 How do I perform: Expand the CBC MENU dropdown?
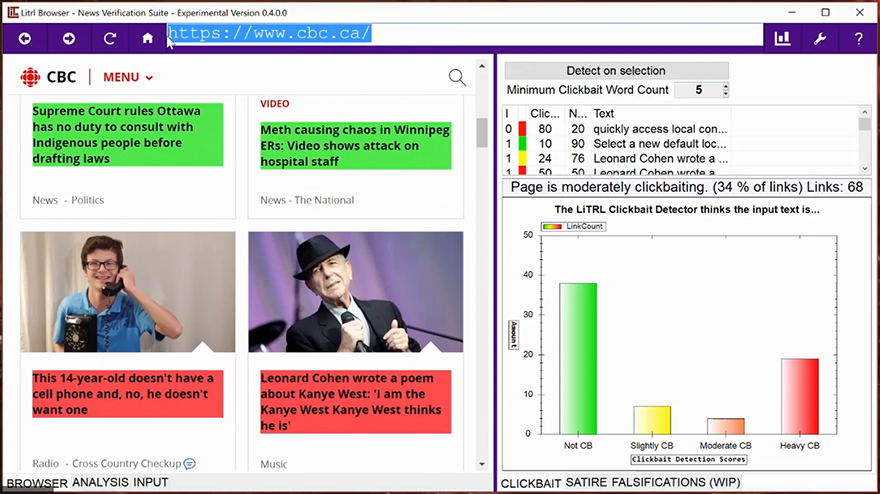coord(128,77)
